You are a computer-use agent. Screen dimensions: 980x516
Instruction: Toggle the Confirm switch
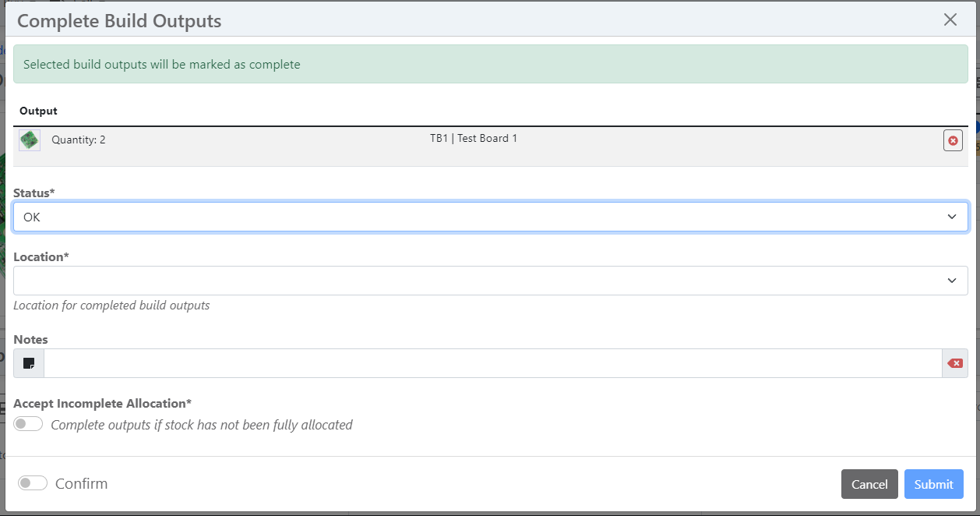pyautogui.click(x=33, y=483)
